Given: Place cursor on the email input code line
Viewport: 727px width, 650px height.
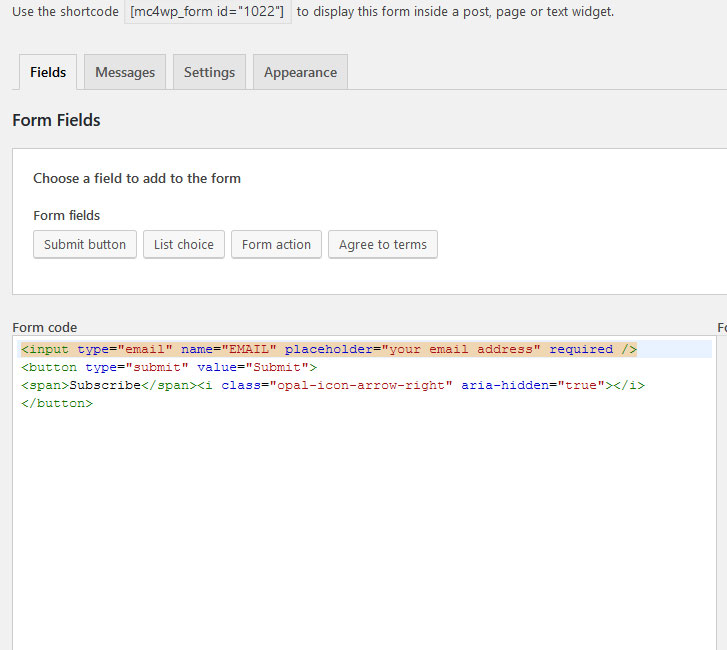Looking at the screenshot, I should (328, 349).
